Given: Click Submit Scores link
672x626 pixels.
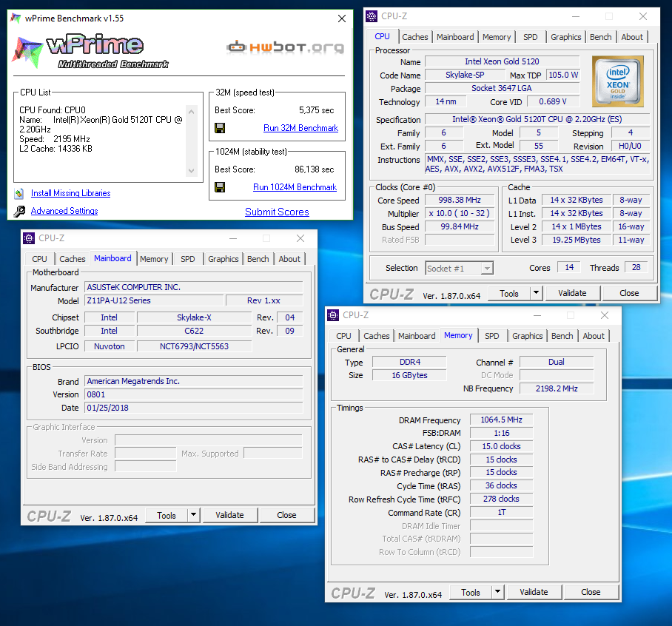Looking at the screenshot, I should click(x=277, y=212).
